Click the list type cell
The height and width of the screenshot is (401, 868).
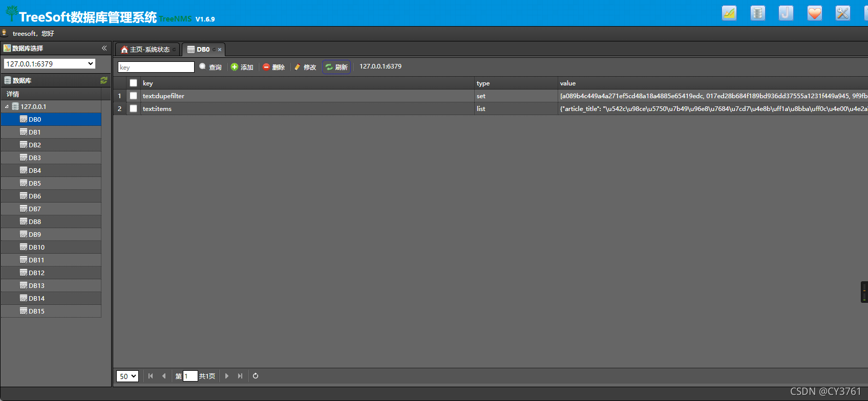pyautogui.click(x=516, y=108)
